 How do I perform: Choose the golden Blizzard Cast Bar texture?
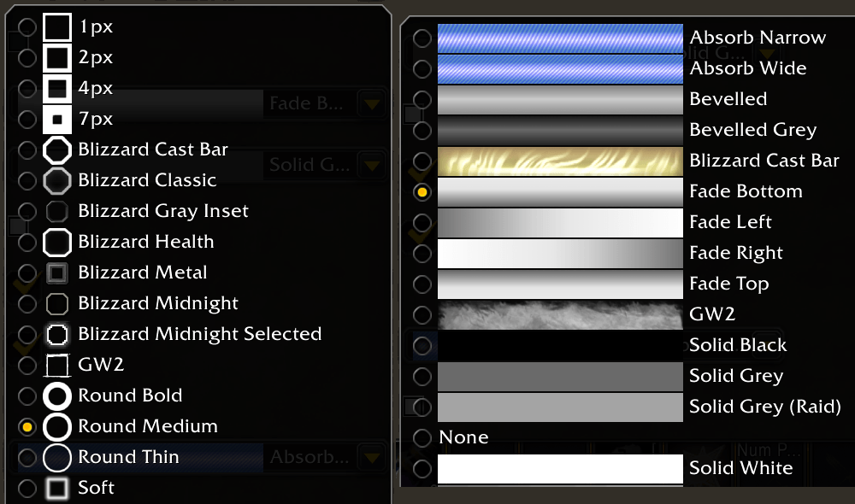tap(560, 161)
